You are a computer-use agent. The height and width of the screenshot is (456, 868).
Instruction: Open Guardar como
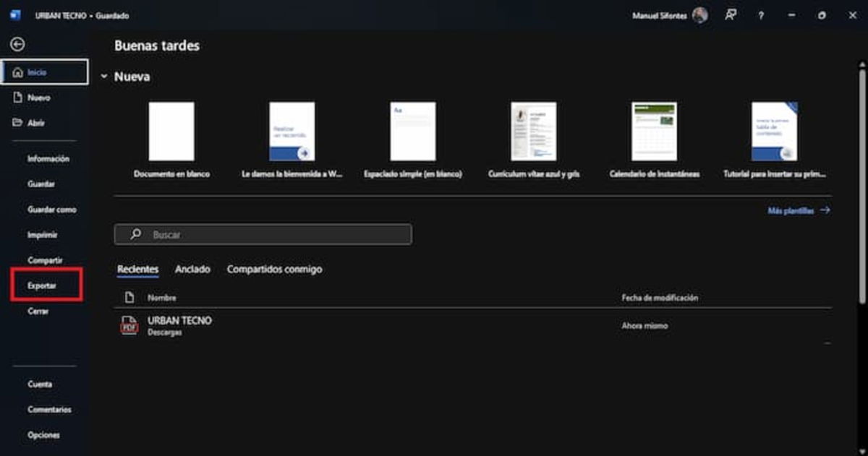tap(51, 209)
